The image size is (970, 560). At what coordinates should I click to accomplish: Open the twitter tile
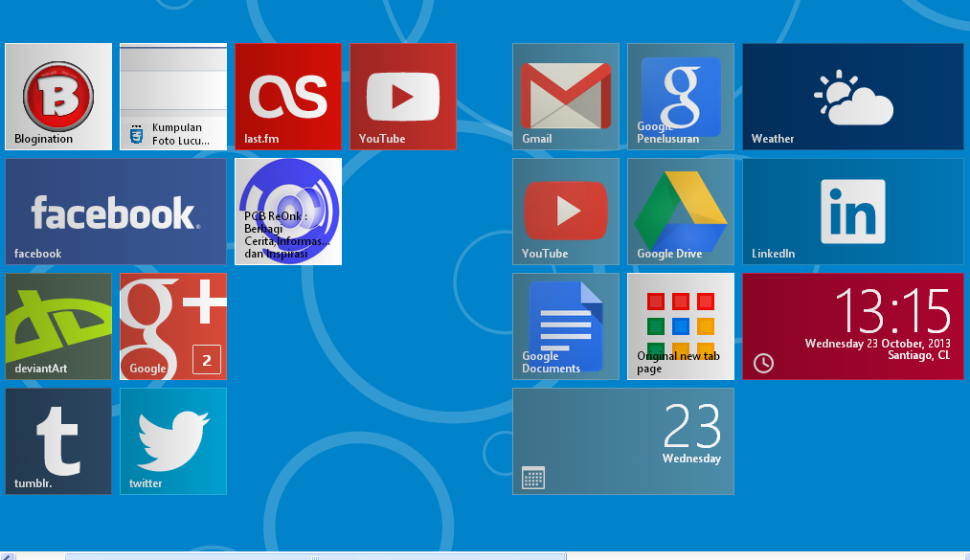click(x=173, y=441)
